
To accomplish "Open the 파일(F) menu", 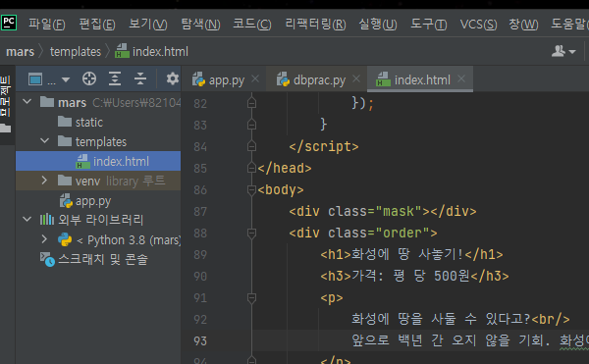I will click(x=47, y=24).
